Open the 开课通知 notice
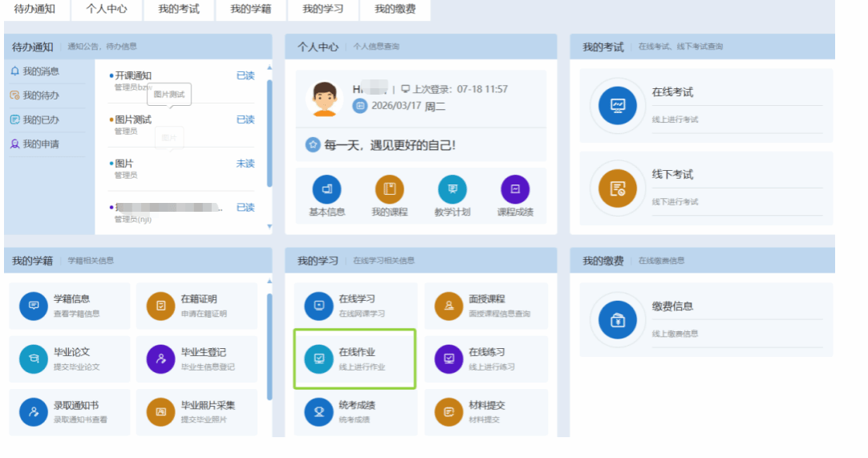The image size is (868, 458). tap(133, 75)
